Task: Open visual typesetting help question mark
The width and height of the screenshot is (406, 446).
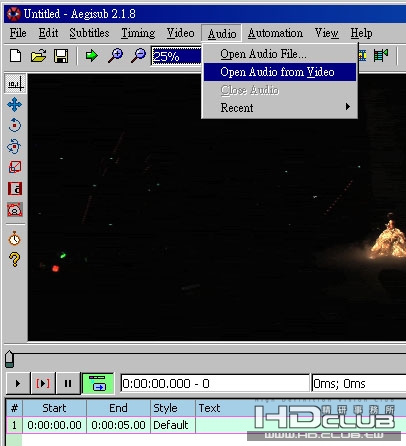Action: point(15,259)
